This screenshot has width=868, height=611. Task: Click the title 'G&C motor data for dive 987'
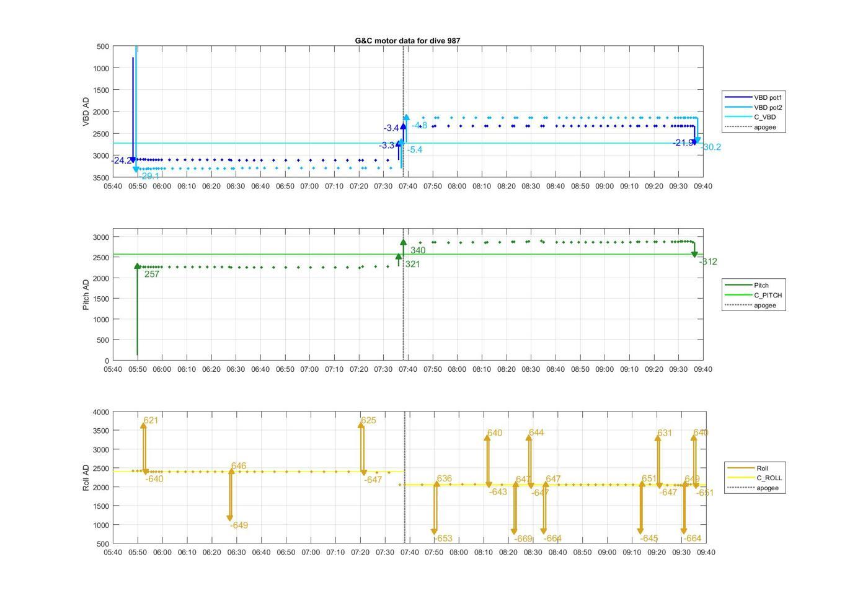407,40
